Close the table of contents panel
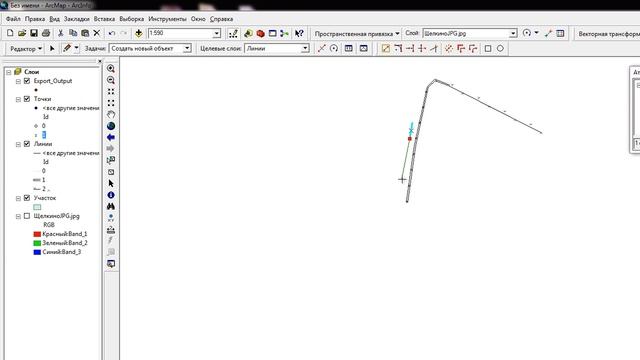This screenshot has width=640, height=360. click(x=100, y=61)
